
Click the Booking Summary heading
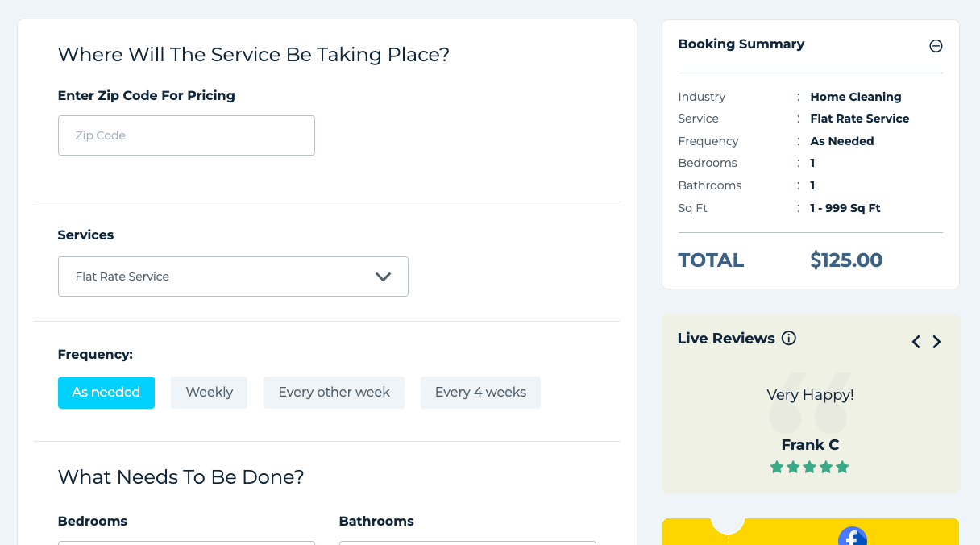click(741, 44)
